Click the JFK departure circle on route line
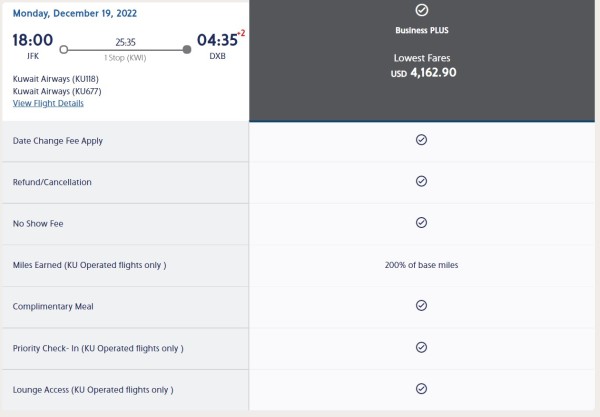 coord(64,49)
